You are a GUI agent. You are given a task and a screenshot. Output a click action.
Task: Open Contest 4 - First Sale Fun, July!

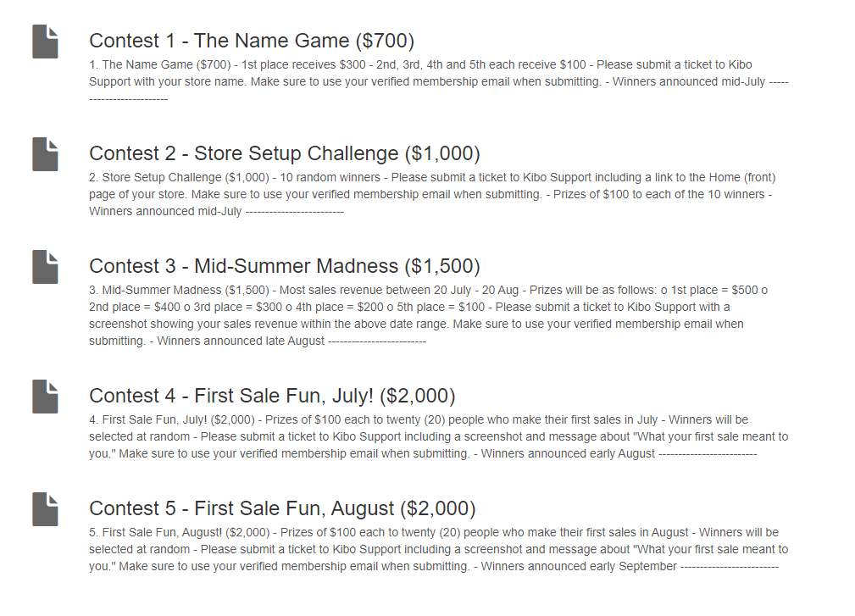272,396
